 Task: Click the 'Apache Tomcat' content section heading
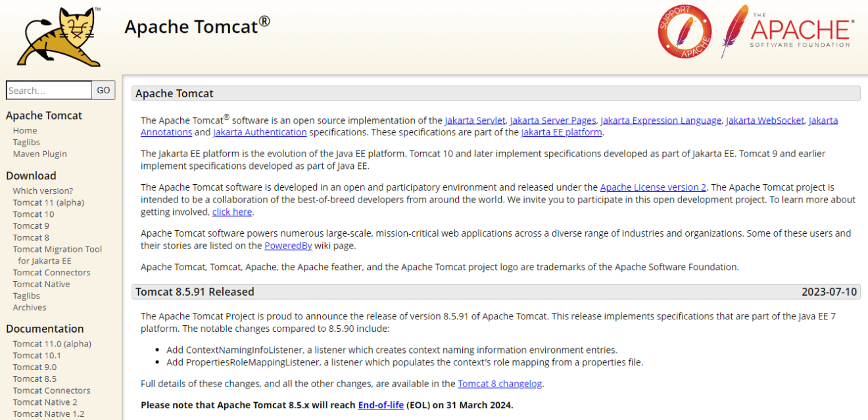point(174,93)
